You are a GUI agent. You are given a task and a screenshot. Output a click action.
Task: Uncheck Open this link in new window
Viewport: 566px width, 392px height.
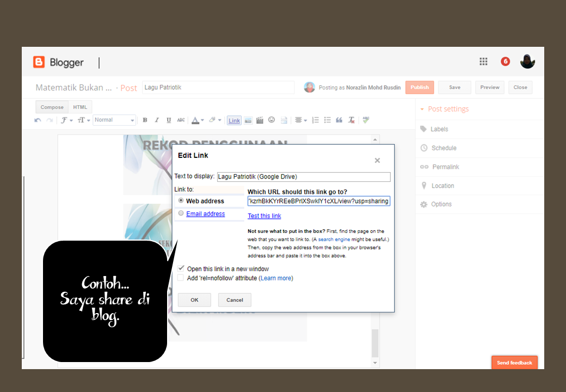(x=181, y=268)
